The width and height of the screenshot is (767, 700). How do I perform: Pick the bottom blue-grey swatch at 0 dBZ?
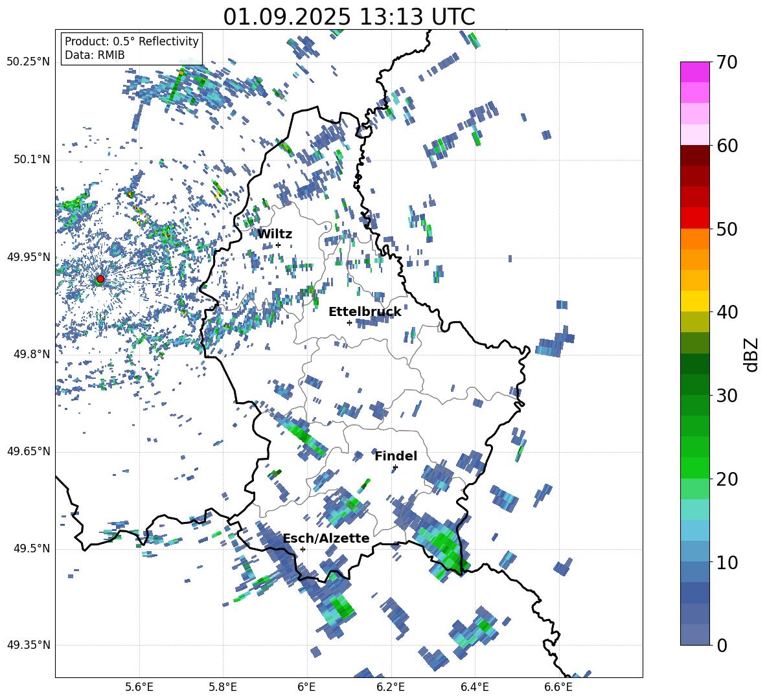(x=694, y=635)
